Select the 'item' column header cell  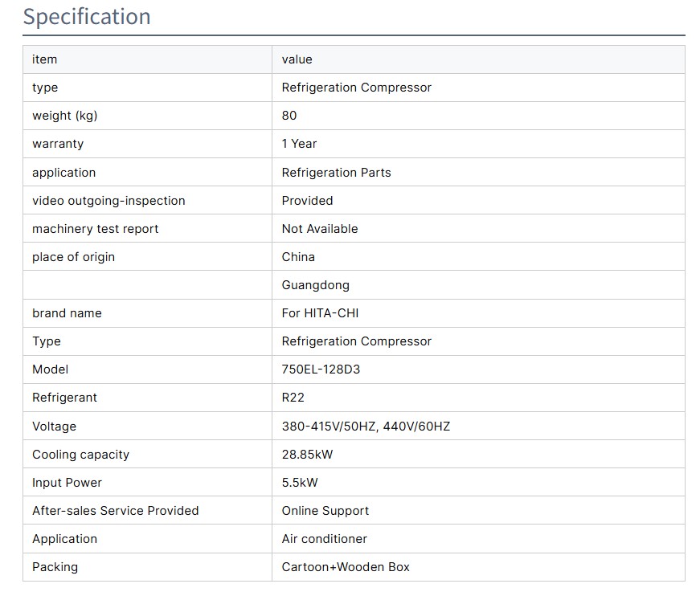tap(45, 59)
